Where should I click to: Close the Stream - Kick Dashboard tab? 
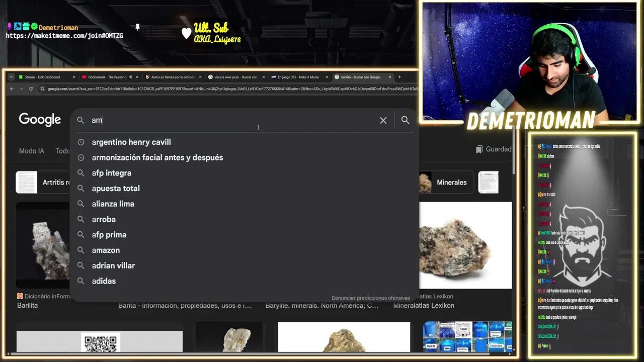click(x=74, y=77)
